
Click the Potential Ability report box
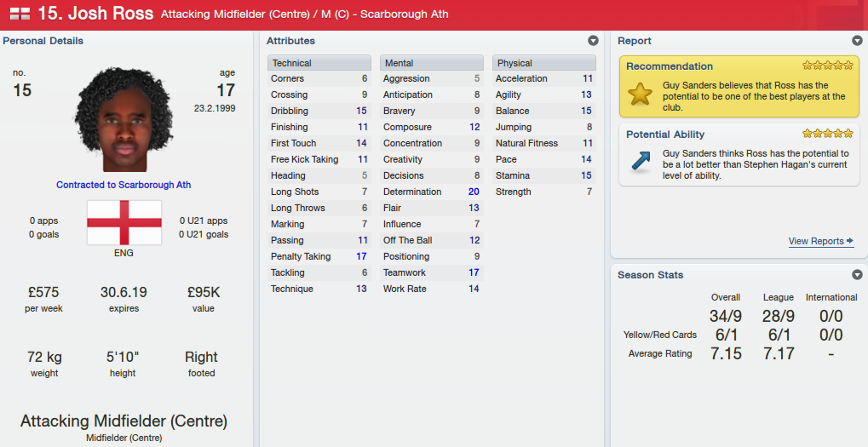tap(739, 155)
